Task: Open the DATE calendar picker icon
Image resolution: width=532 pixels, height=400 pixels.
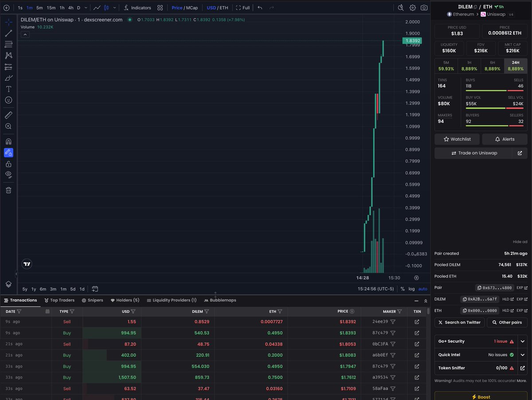Action: tap(47, 311)
